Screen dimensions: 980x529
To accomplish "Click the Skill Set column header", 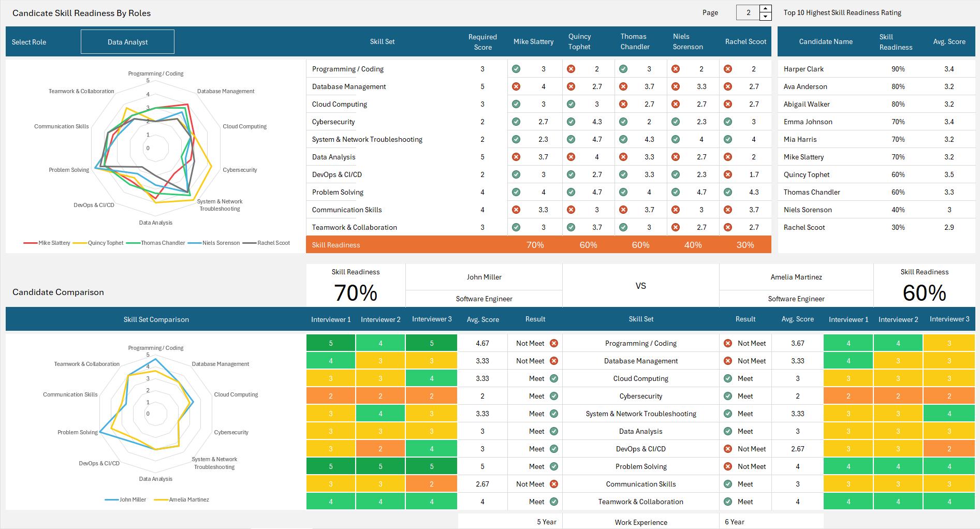I will tap(382, 41).
